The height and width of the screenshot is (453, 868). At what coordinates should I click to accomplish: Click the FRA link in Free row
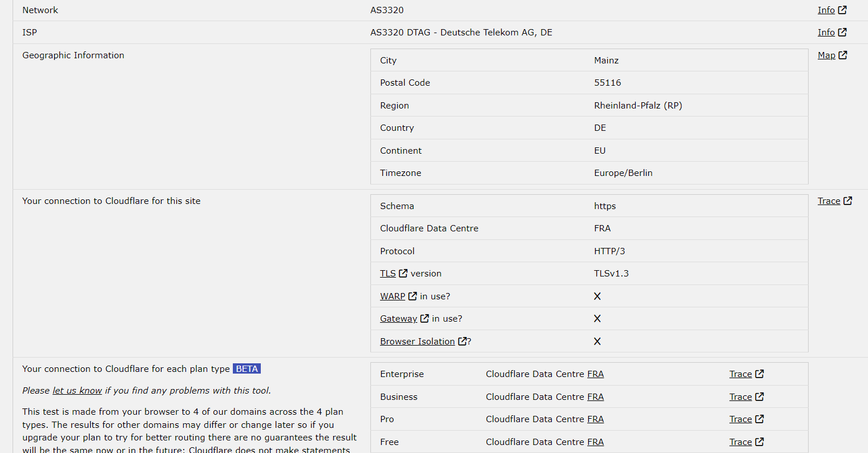pos(595,442)
